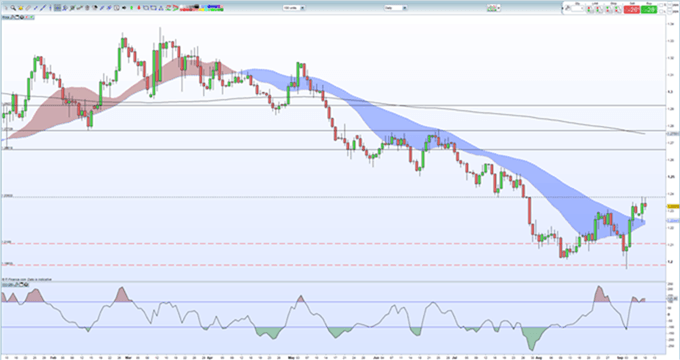Open the multicolor palette at toolbar end
The image size is (680, 360).
203,8
